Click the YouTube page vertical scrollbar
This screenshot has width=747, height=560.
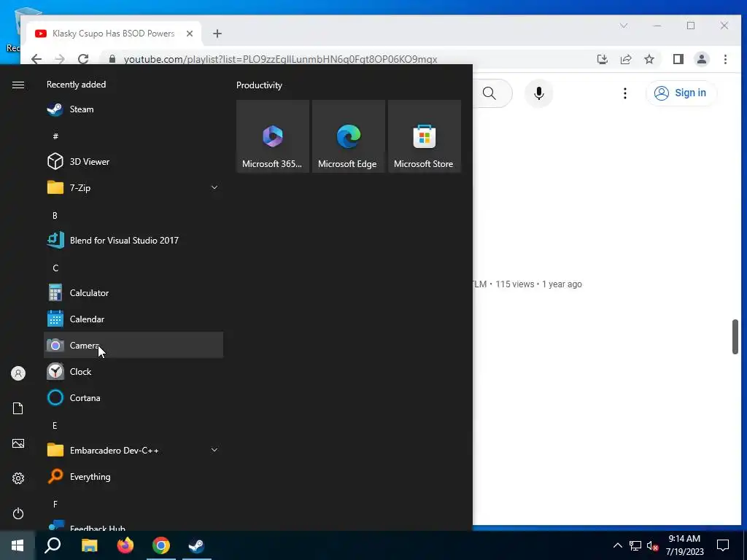click(735, 337)
